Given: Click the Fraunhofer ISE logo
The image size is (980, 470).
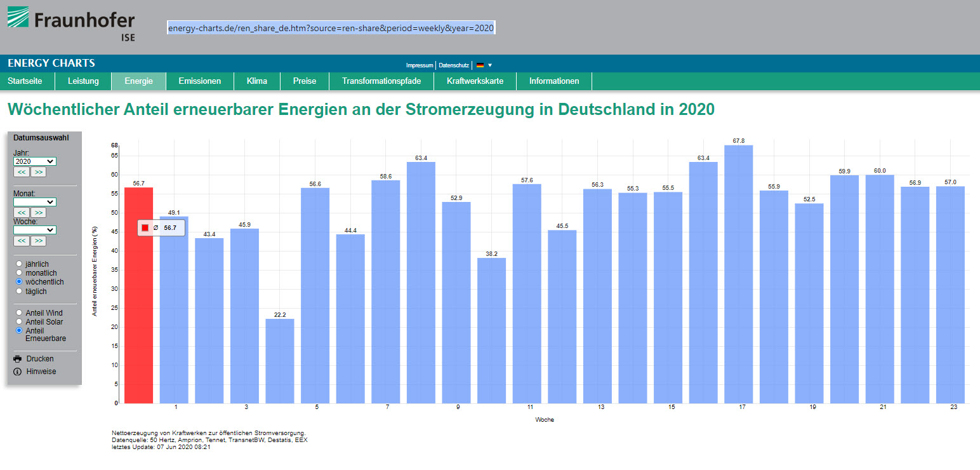Looking at the screenshot, I should pos(71,23).
